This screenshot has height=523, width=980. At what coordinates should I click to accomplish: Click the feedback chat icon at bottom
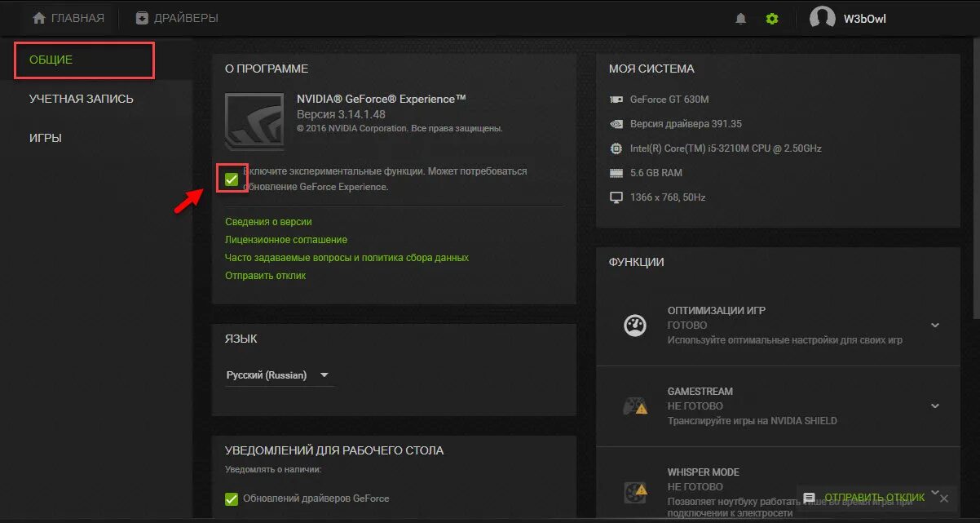point(809,498)
